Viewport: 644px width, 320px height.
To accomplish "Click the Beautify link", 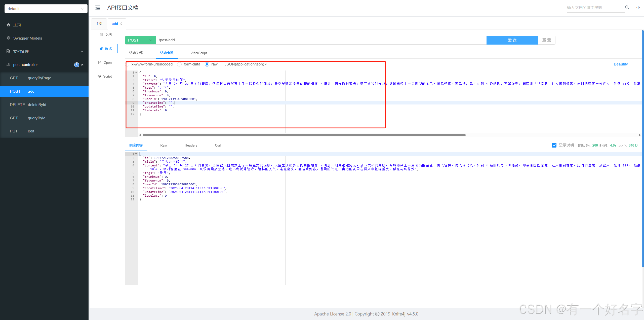I will point(621,64).
